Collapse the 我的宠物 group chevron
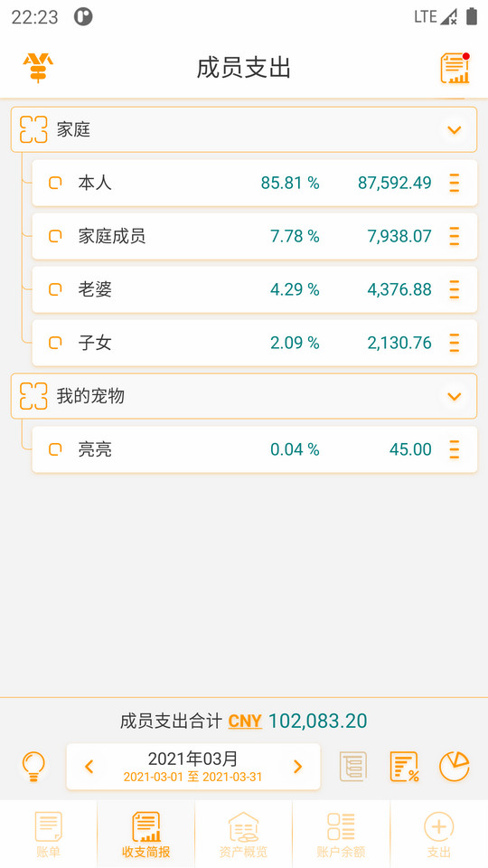This screenshot has width=488, height=868. [x=455, y=396]
